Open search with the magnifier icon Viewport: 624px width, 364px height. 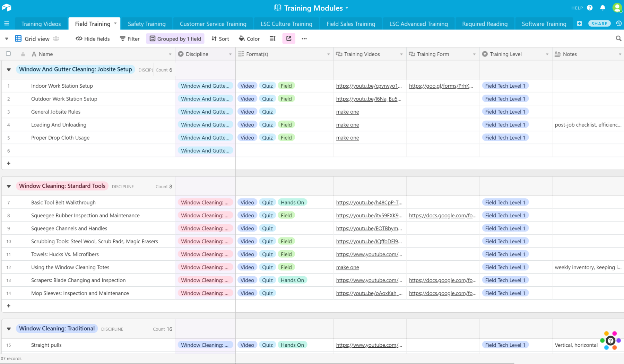pyautogui.click(x=618, y=38)
